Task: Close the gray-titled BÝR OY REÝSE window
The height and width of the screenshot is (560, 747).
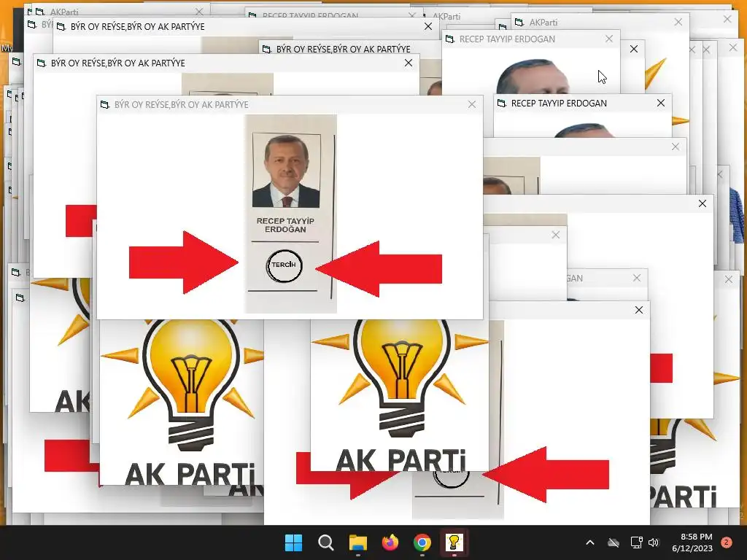Action: click(472, 104)
